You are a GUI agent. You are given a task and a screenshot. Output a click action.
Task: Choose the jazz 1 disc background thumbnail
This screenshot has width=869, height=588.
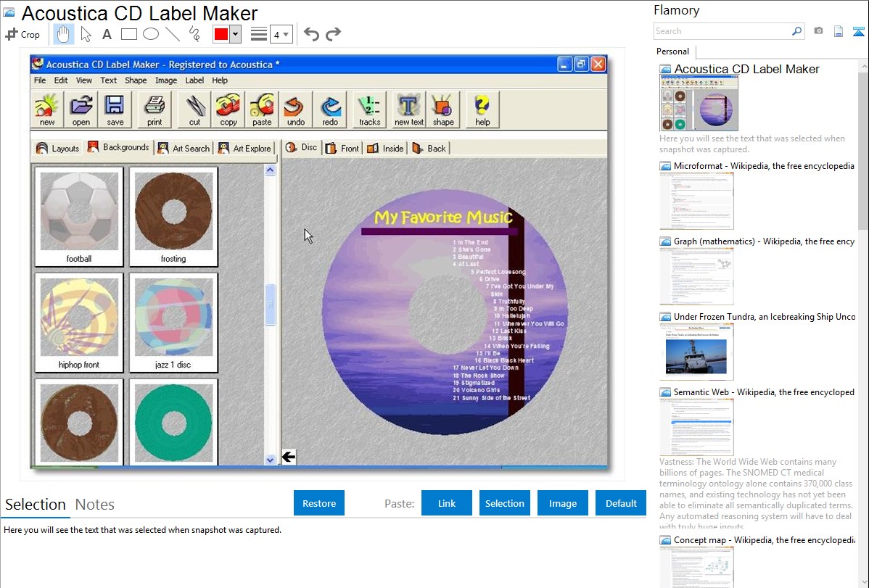173,323
